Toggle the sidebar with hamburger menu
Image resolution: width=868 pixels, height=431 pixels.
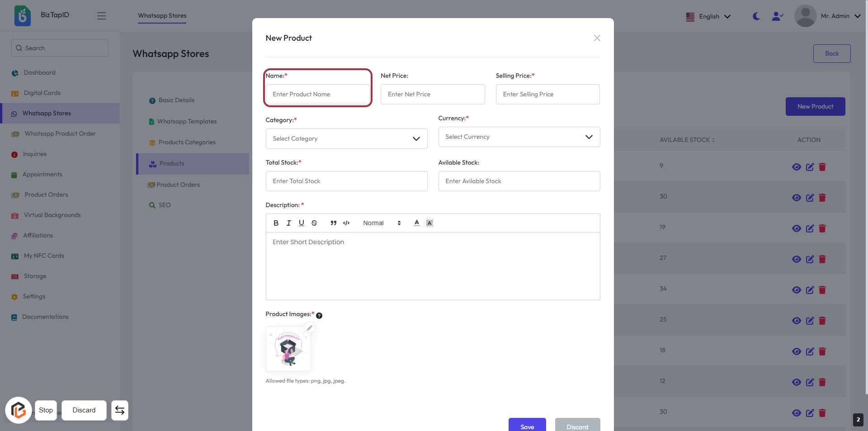(x=101, y=16)
